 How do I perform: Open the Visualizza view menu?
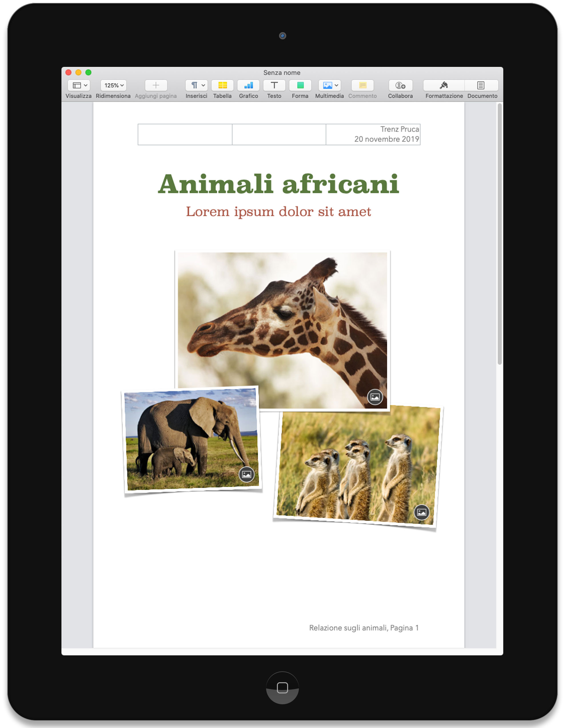[x=79, y=85]
